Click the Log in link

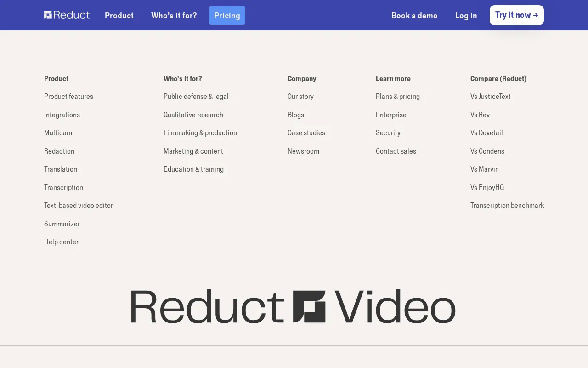pyautogui.click(x=466, y=16)
